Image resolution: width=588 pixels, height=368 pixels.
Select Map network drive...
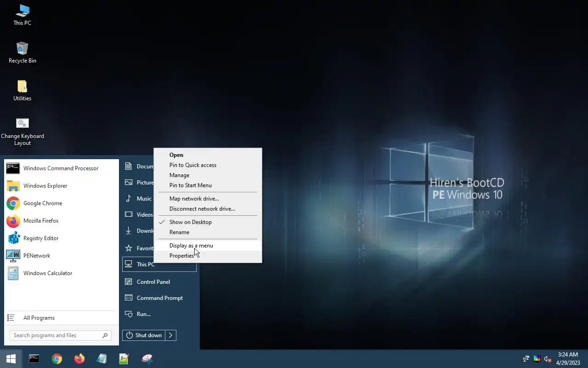(x=208, y=199)
